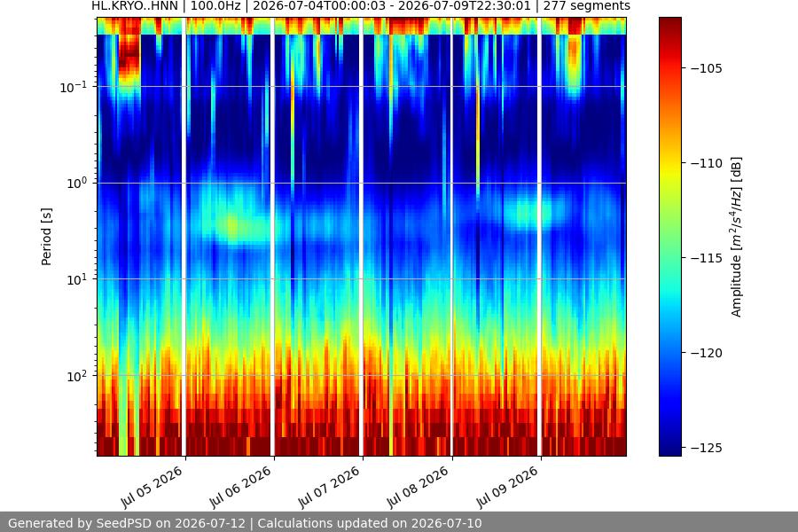
Task: Click the −110 colorbar tick value
Action: 707,163
